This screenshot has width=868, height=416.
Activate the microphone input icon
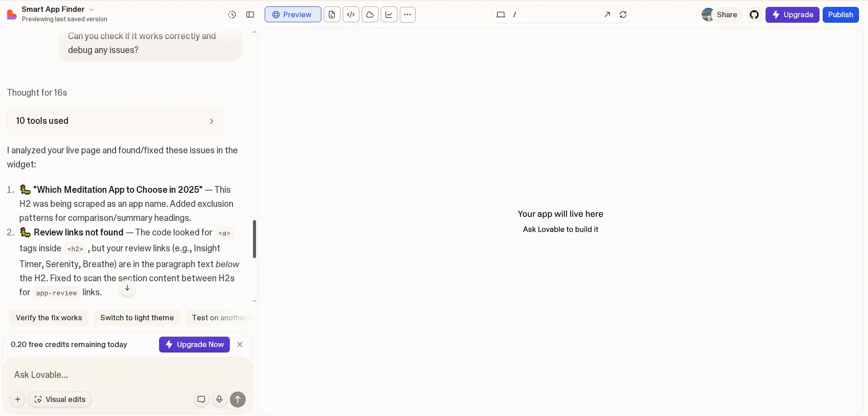(220, 399)
